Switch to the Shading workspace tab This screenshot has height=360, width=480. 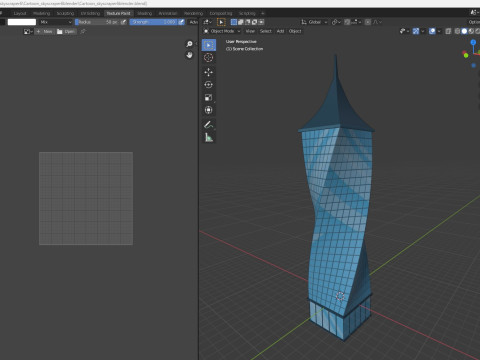144,13
